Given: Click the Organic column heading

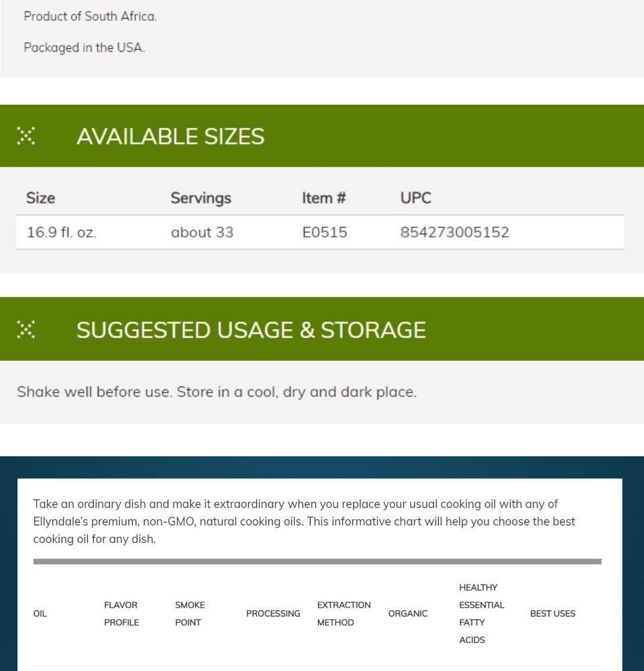Looking at the screenshot, I should point(408,614).
